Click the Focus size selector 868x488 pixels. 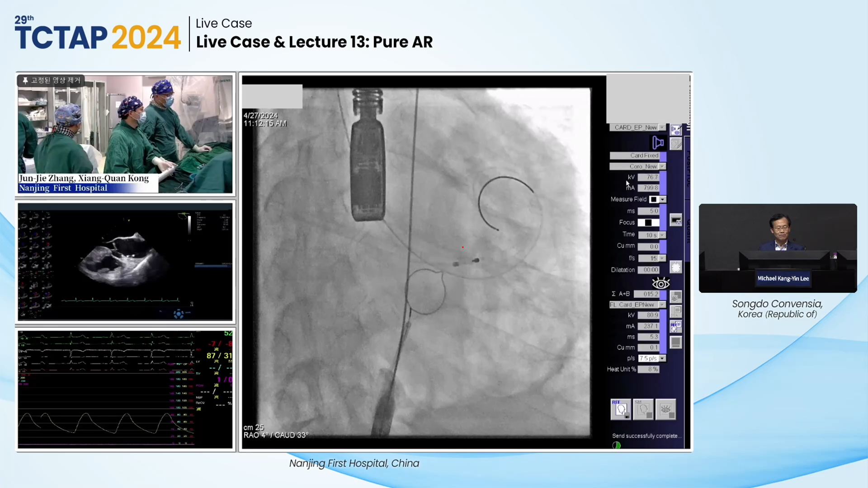(x=648, y=222)
